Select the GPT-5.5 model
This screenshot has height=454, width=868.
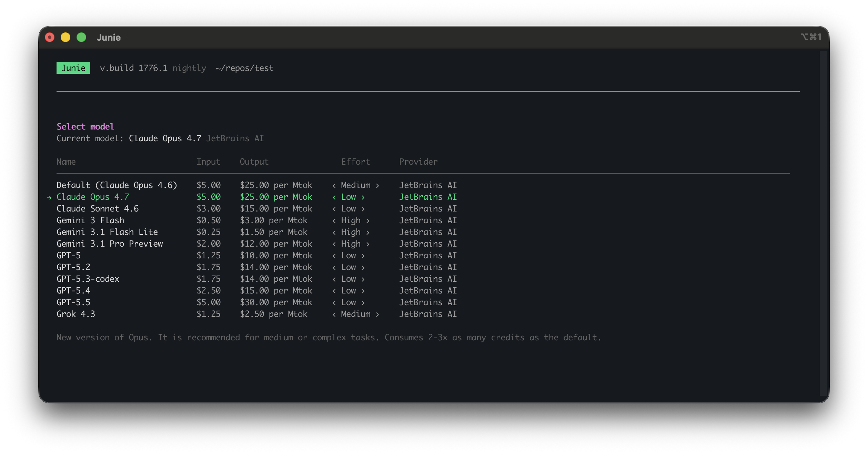(x=256, y=302)
